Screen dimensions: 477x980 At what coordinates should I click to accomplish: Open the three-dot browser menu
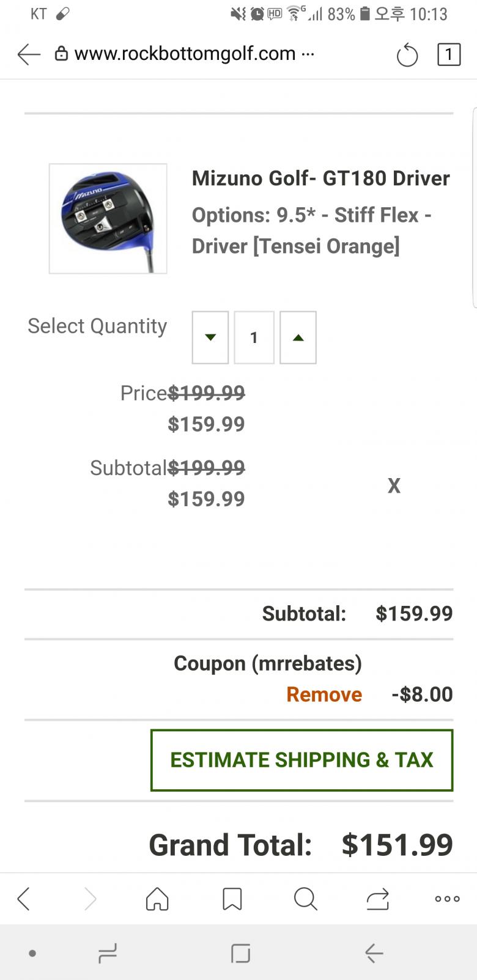(447, 899)
